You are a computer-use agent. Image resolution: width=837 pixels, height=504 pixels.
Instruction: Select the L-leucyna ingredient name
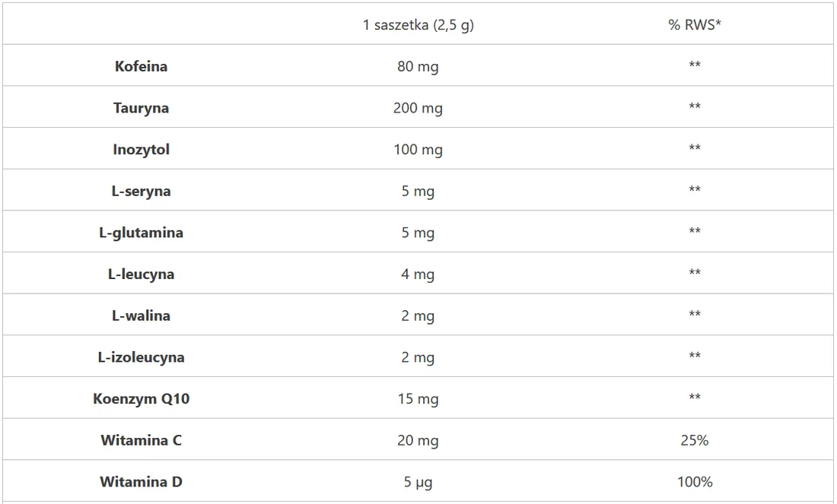[141, 274]
